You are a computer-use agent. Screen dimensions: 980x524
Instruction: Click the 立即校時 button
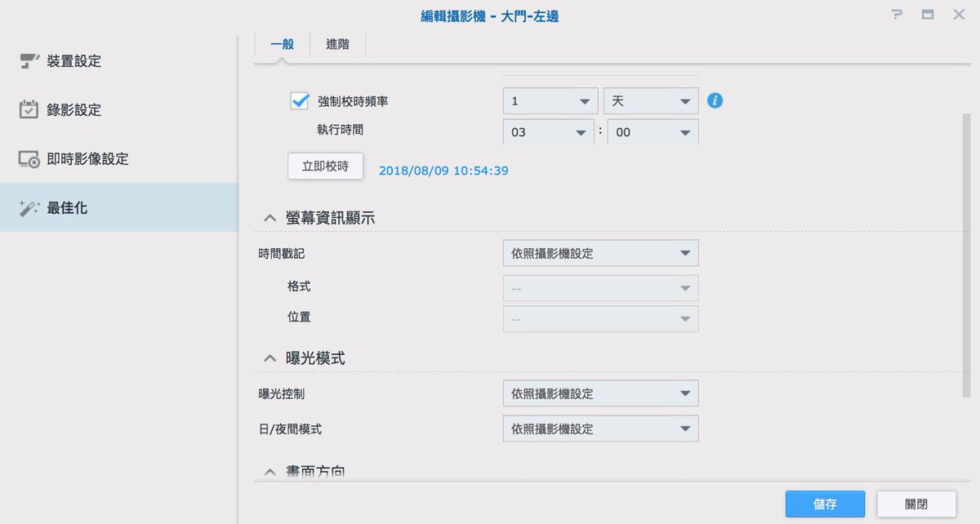325,166
